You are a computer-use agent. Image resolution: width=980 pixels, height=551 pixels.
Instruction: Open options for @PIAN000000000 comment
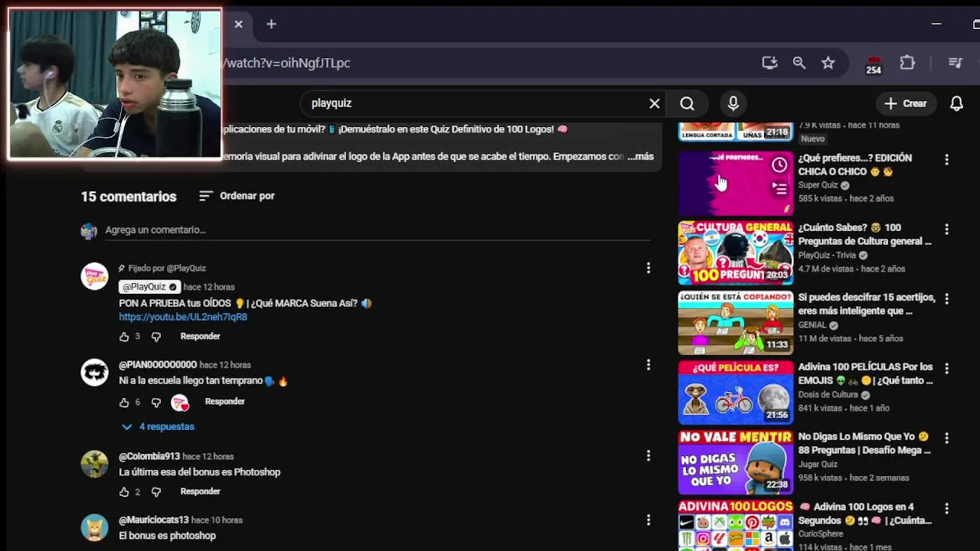pyautogui.click(x=648, y=365)
